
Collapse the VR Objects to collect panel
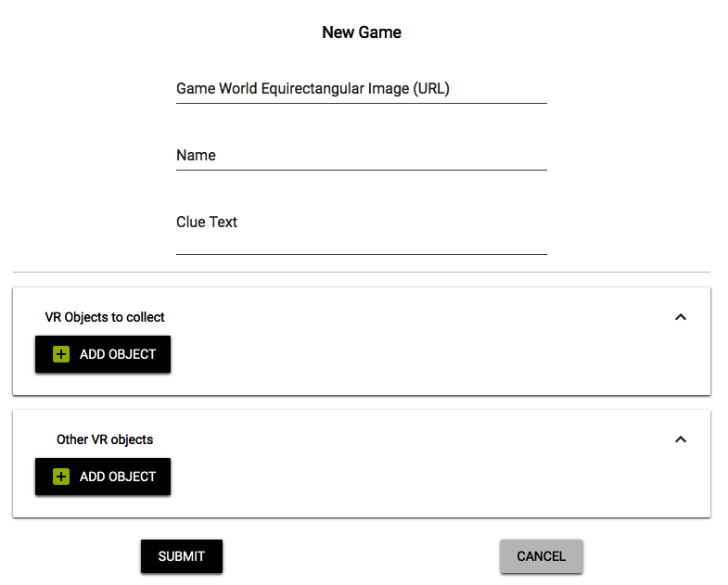[x=681, y=317]
